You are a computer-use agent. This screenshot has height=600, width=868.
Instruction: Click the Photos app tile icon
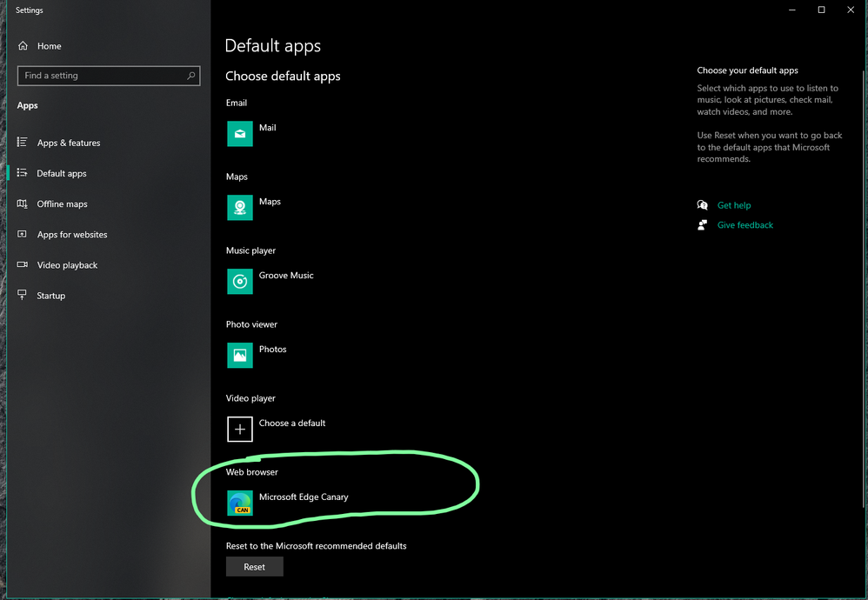pyautogui.click(x=240, y=356)
